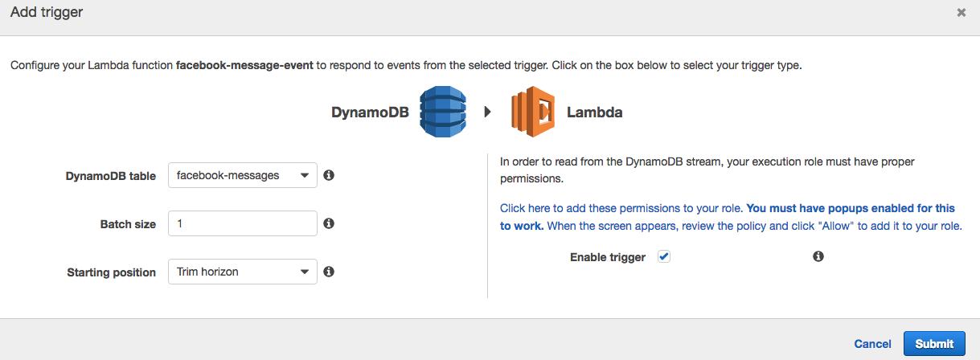Screen dimensions: 980x360
Task: Click the DynamoDB database icon
Action: [x=444, y=112]
